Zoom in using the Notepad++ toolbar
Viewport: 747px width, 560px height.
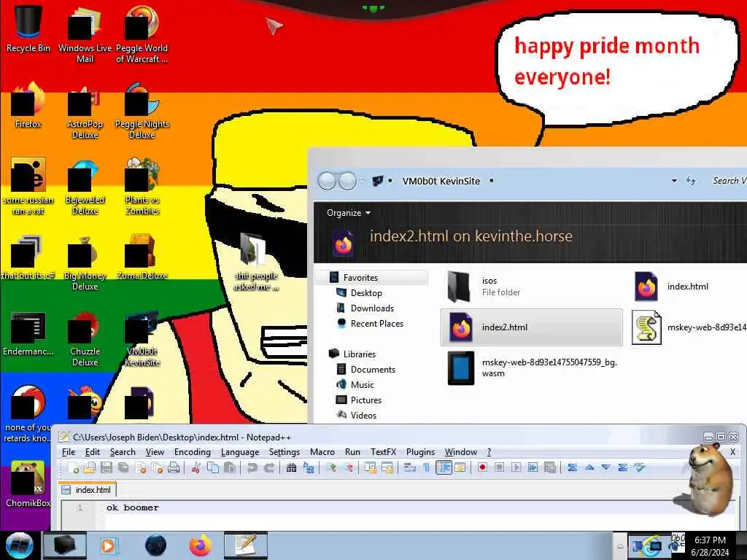point(330,468)
